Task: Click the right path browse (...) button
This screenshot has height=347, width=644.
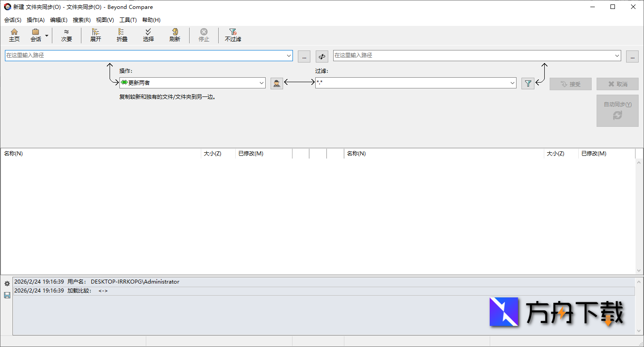Action: (632, 56)
